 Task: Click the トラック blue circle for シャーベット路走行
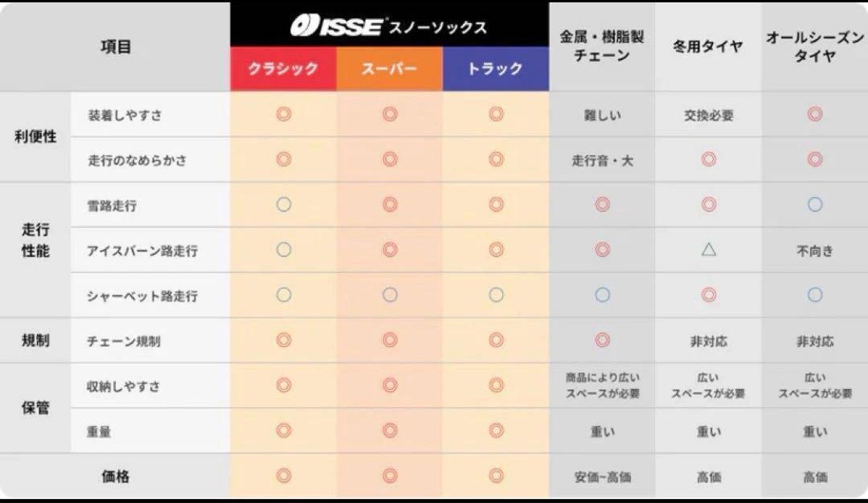point(496,296)
